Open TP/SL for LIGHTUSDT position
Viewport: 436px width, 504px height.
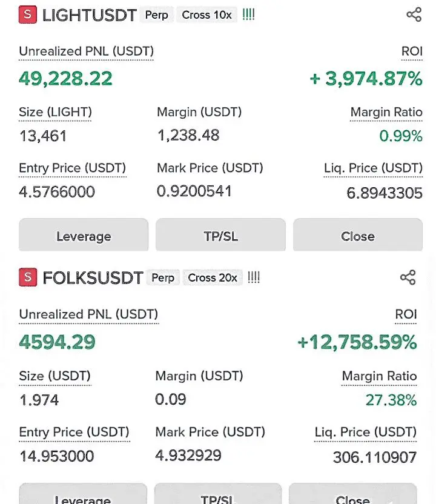[221, 235]
